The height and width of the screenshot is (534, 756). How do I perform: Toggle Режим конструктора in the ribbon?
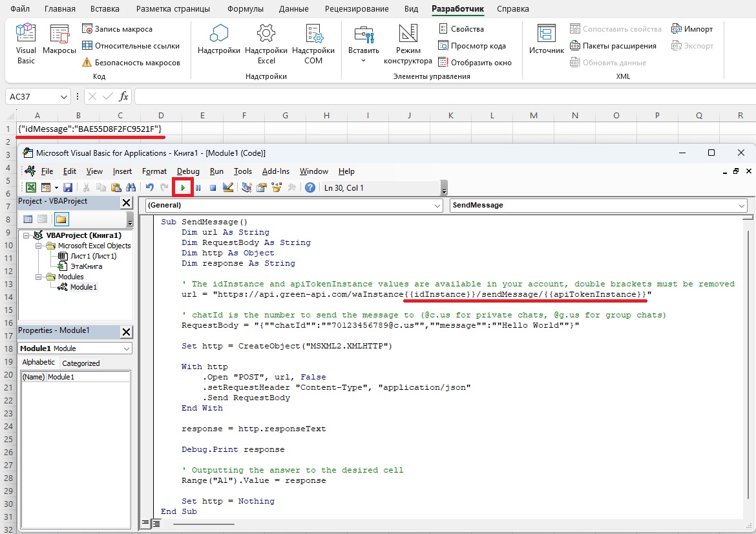(x=408, y=44)
